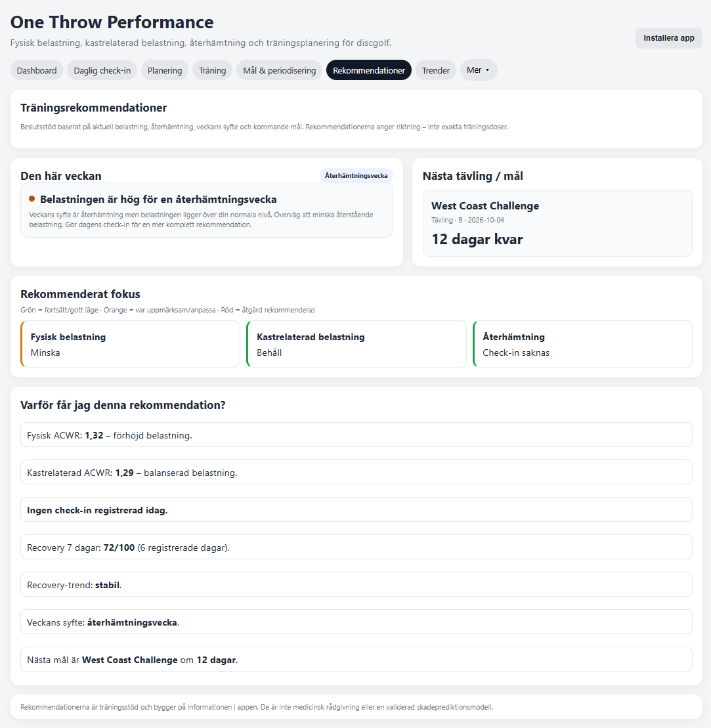
Task: Open the Trender tab
Action: pyautogui.click(x=436, y=70)
